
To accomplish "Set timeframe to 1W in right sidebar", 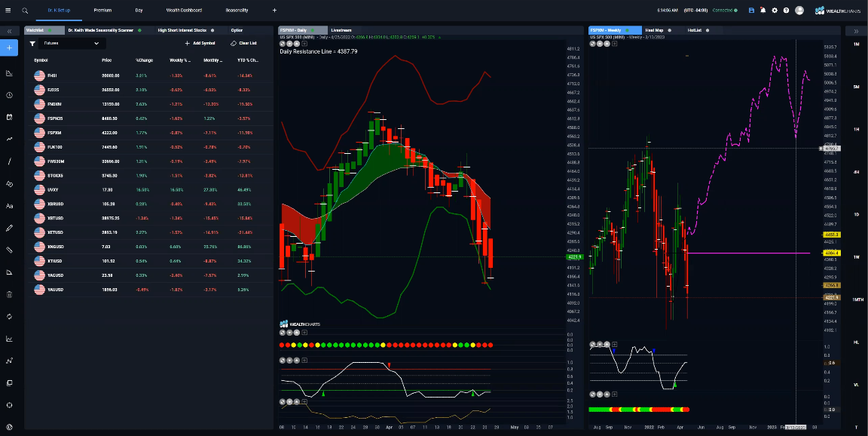I will [856, 257].
